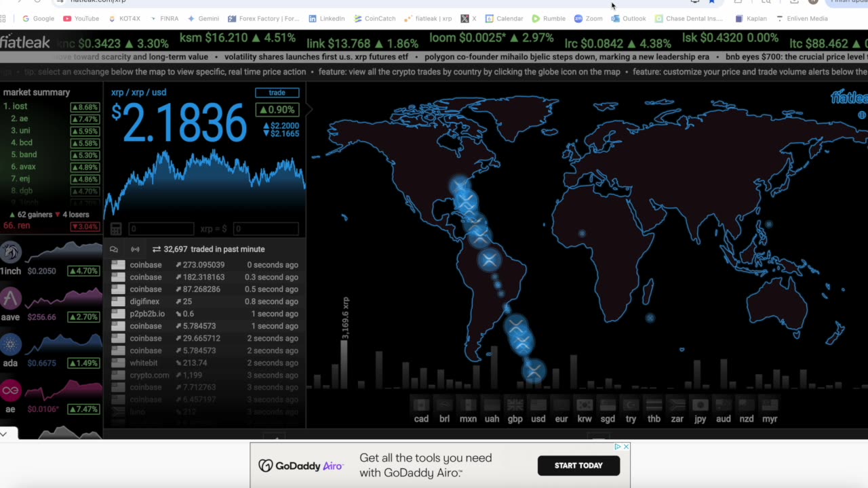This screenshot has width=868, height=488.
Task: Click the trade button beside xrp / usd
Action: click(277, 93)
